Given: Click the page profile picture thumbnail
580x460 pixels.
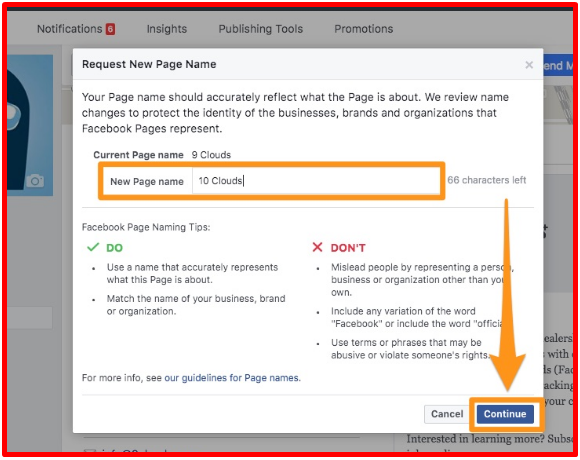Looking at the screenshot, I should pyautogui.click(x=30, y=125).
